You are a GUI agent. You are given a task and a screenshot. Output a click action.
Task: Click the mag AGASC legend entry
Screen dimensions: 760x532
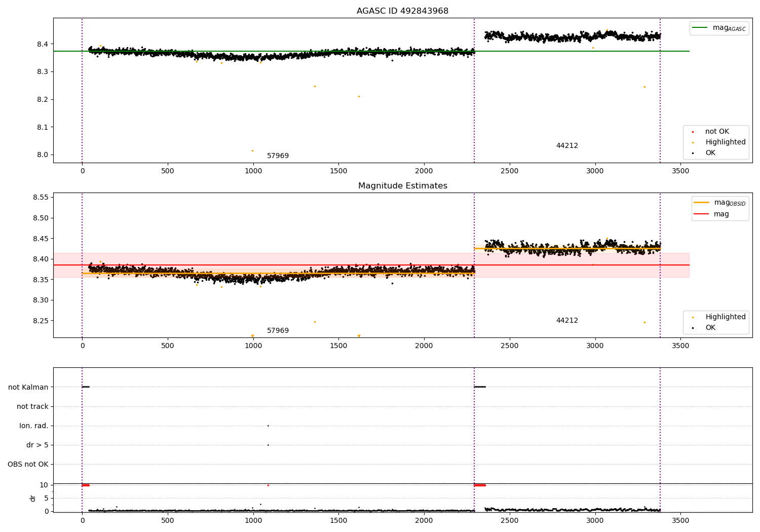719,28
